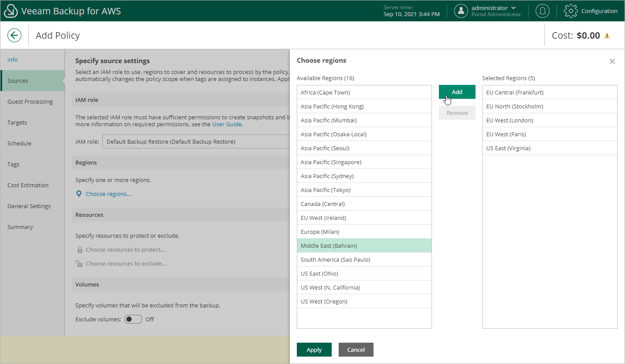
Task: Click the back arrow icon
Action: coord(14,36)
